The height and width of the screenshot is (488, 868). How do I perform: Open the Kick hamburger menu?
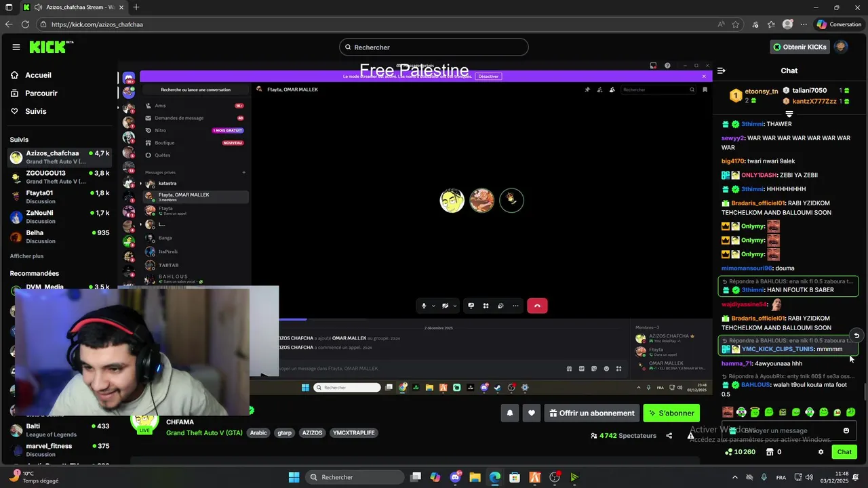coord(16,47)
